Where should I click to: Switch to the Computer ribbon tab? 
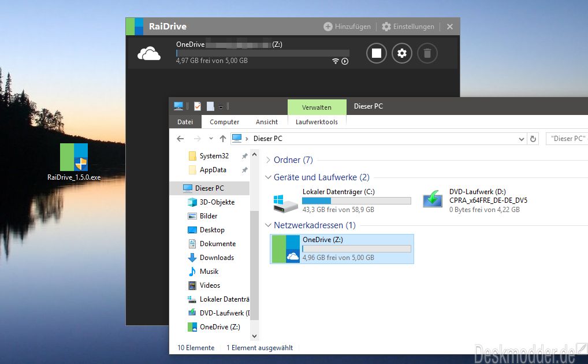[x=224, y=122]
